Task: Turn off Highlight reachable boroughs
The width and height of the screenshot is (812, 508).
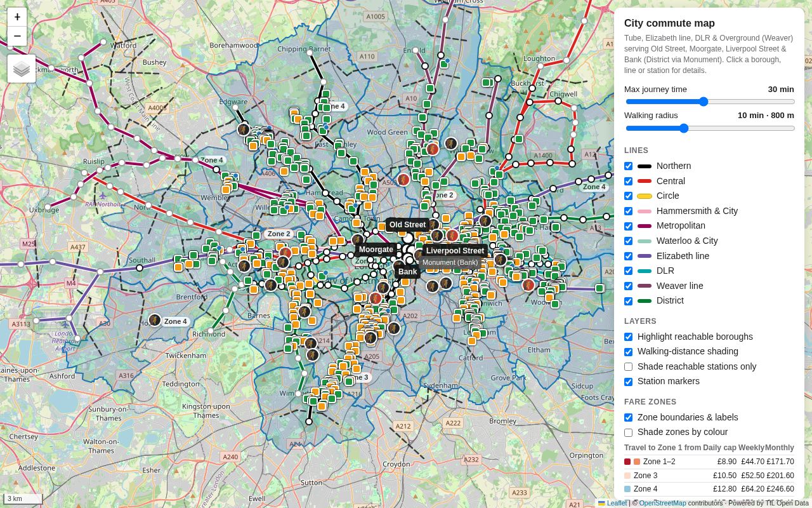Action: point(628,337)
